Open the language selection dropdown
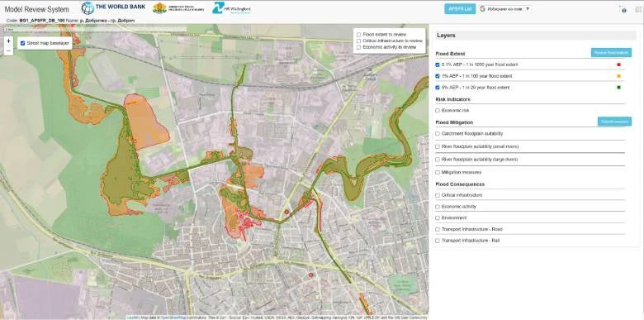644x320 pixels. point(505,8)
